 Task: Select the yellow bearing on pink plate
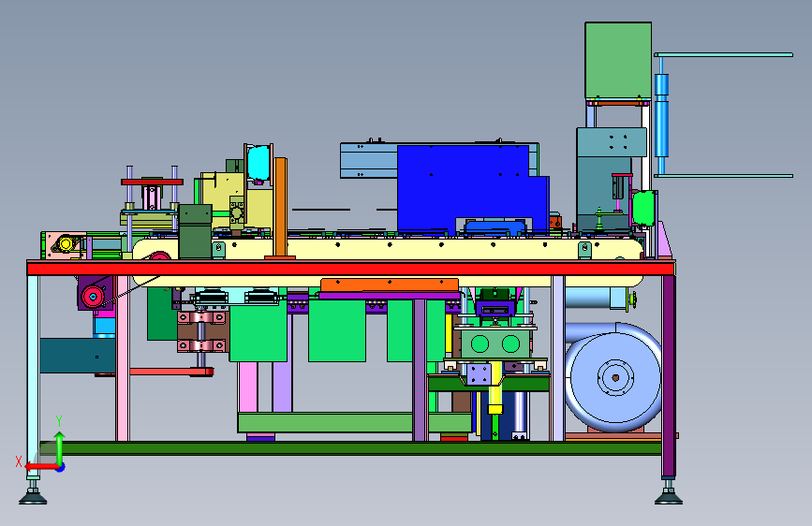pyautogui.click(x=66, y=243)
